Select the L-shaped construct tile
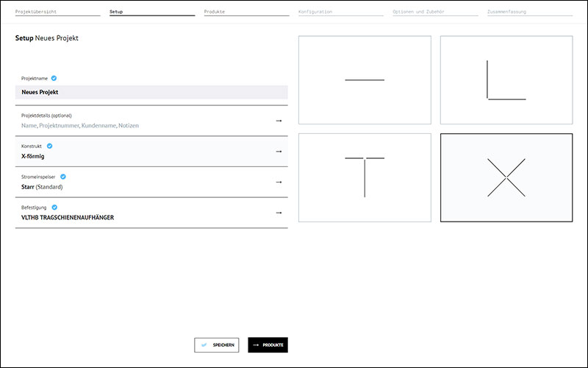 tap(506, 80)
